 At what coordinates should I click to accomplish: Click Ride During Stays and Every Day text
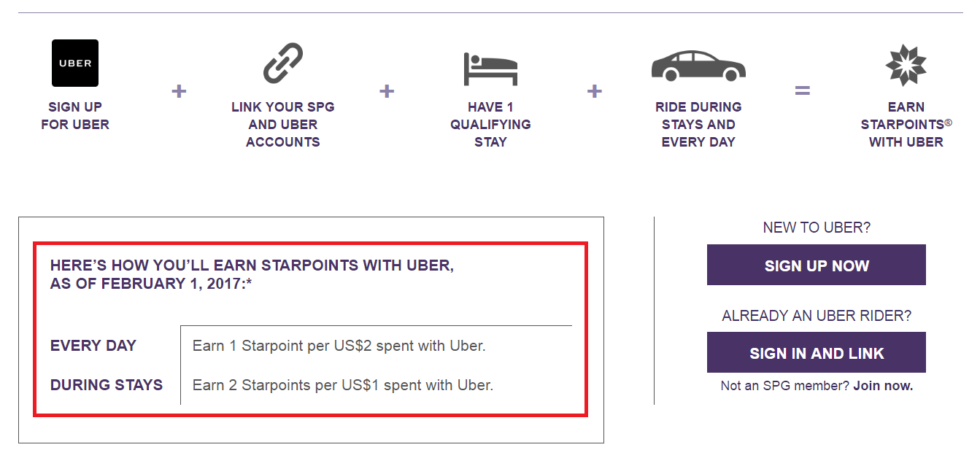tap(698, 125)
